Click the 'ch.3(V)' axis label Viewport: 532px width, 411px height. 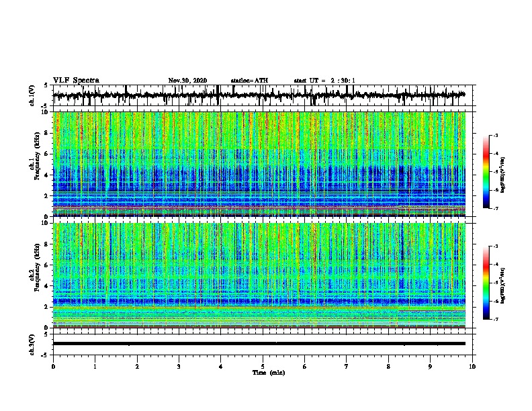pos(32,345)
